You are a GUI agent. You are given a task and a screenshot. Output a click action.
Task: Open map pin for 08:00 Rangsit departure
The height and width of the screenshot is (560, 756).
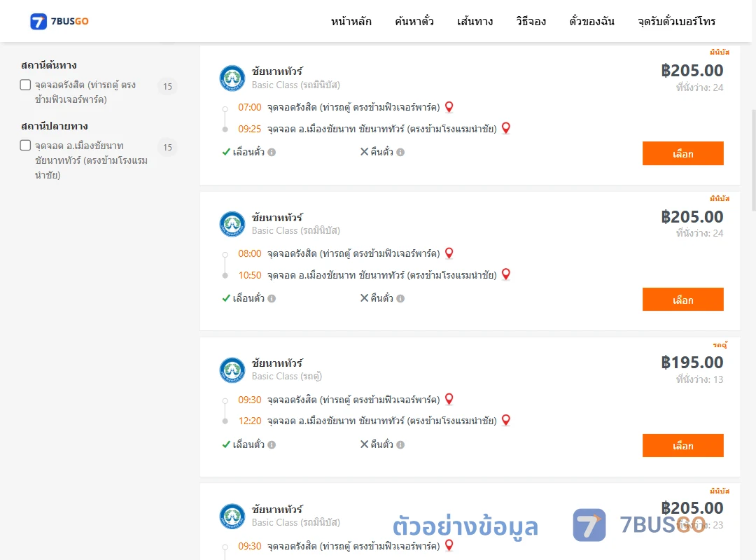pyautogui.click(x=449, y=253)
